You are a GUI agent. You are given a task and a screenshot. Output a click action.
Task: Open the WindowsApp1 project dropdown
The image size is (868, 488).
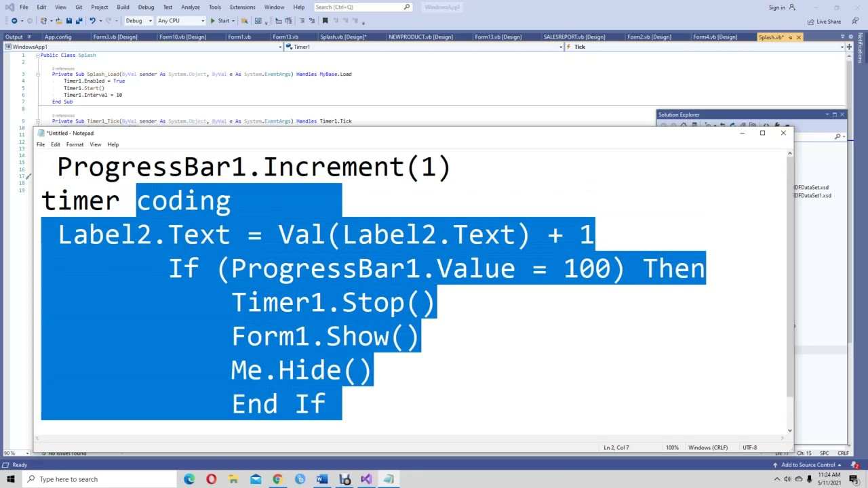click(142, 47)
